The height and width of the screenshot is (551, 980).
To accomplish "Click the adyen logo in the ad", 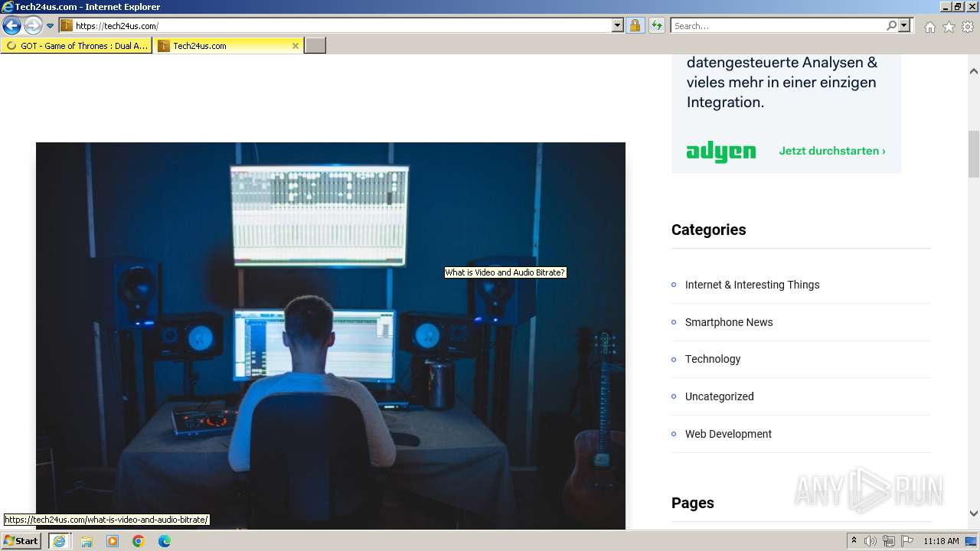I will (721, 152).
